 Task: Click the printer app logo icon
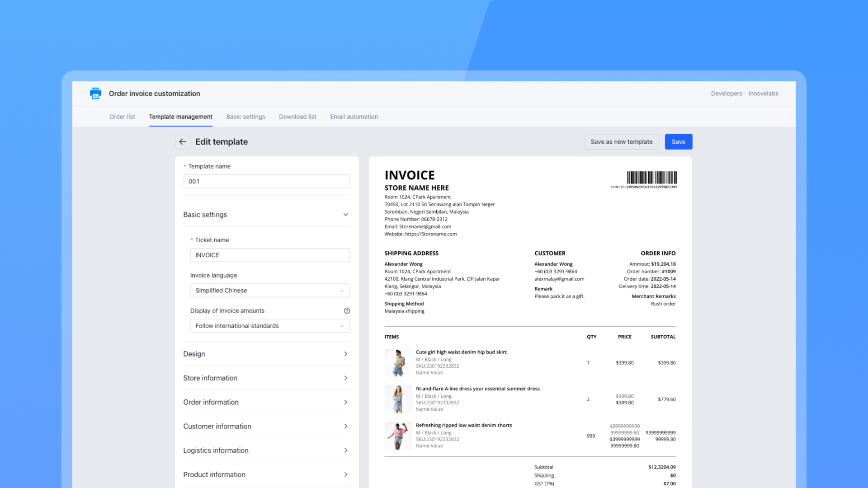point(95,94)
